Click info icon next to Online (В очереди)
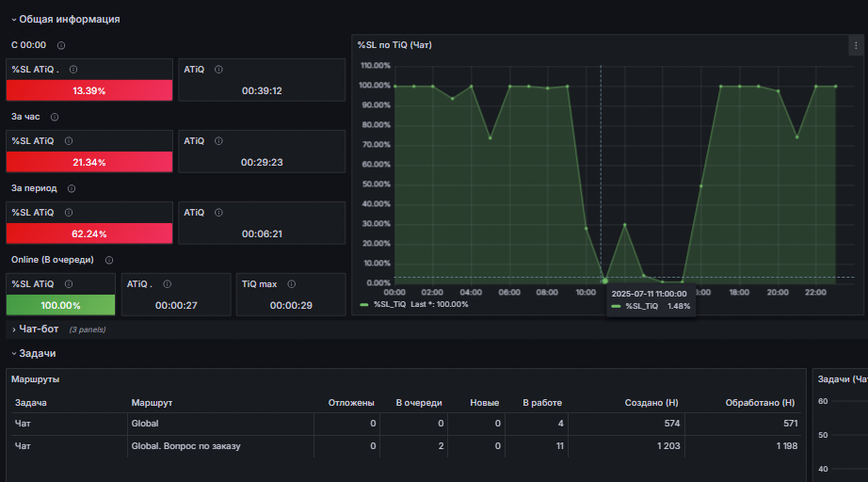868x482 pixels. point(109,260)
